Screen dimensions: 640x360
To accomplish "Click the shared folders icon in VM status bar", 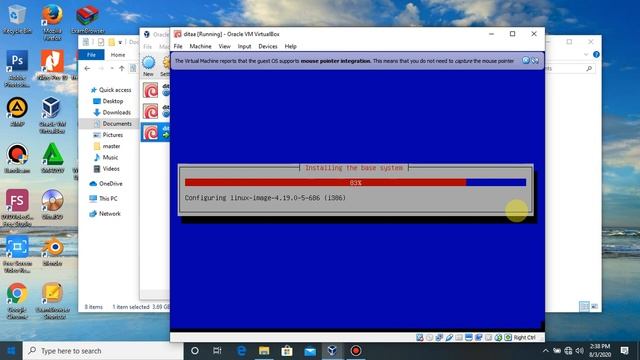I will click(459, 338).
